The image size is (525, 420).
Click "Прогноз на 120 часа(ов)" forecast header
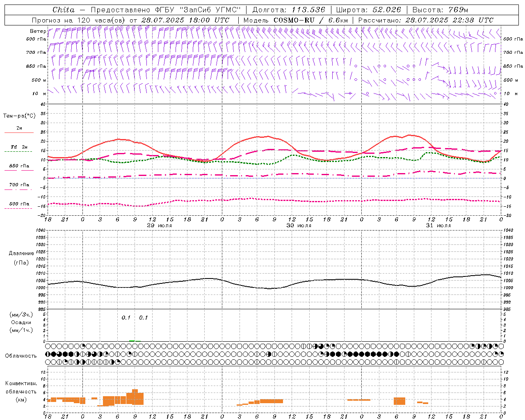click(79, 20)
